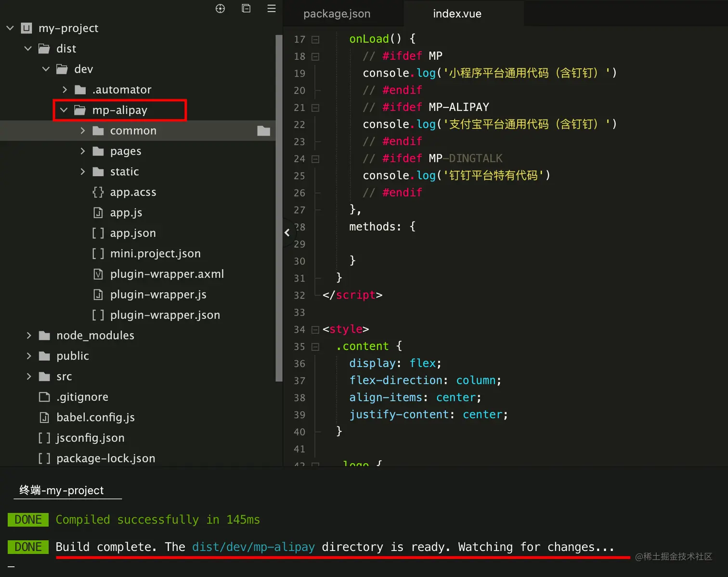Click the app.json bracket file icon
This screenshot has height=577, width=728.
pyautogui.click(x=98, y=233)
